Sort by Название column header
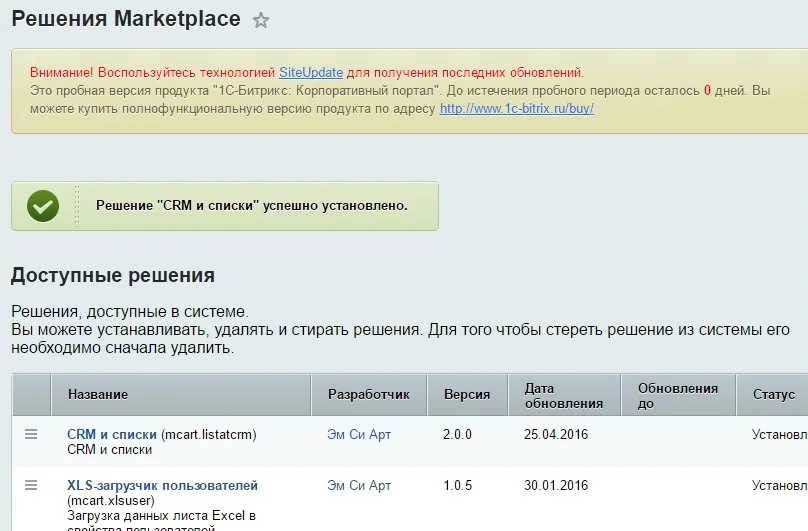Image resolution: width=808 pixels, height=531 pixels. pyautogui.click(x=98, y=395)
